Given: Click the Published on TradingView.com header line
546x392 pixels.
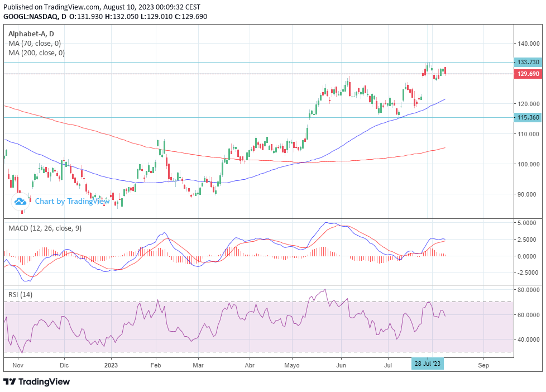Looking at the screenshot, I should tap(102, 7).
